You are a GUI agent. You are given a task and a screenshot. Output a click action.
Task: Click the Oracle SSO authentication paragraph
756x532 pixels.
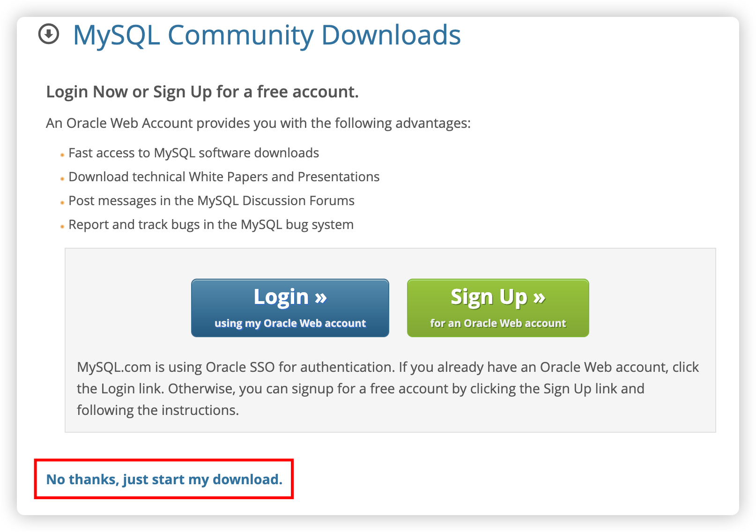pyautogui.click(x=388, y=388)
